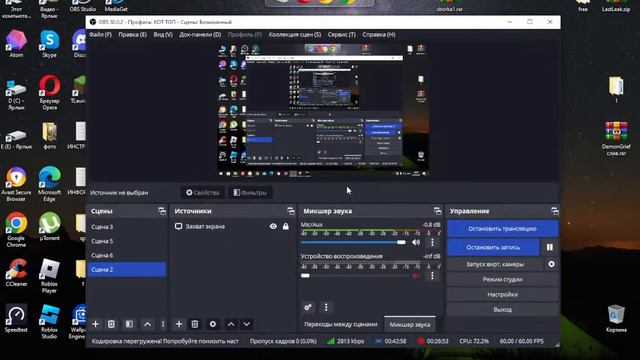The image size is (640, 360).
Task: Move scene up with arrow in Scenes toolbar
Action: 147,324
